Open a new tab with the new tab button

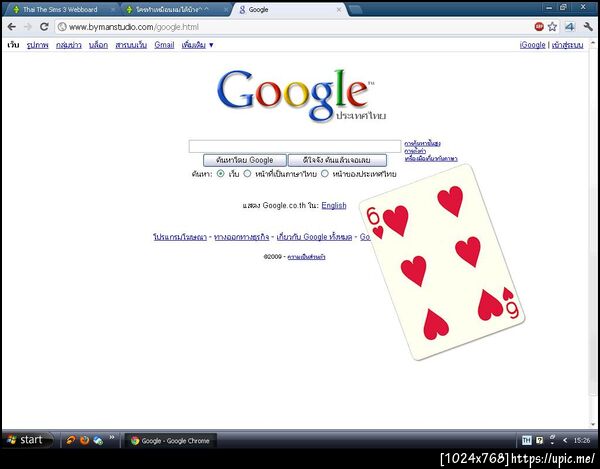(355, 10)
